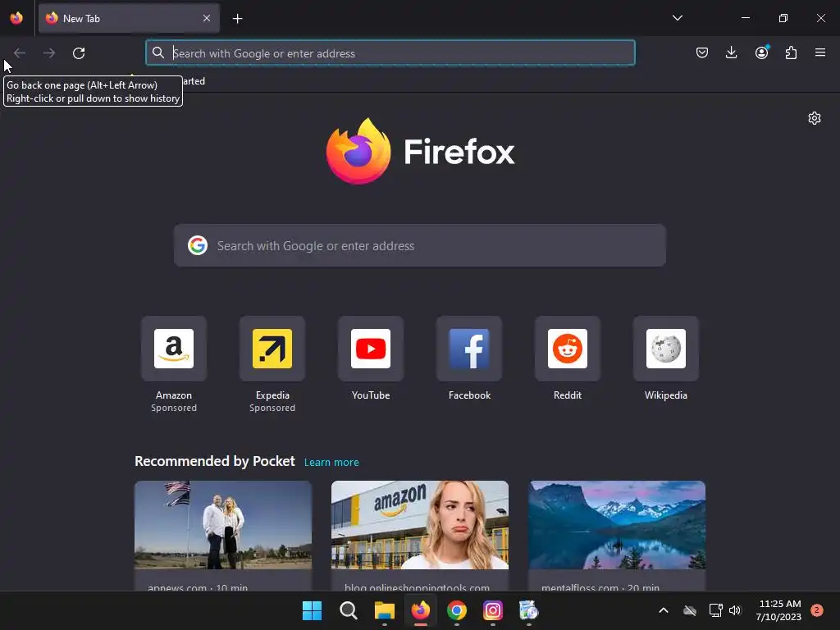840x630 pixels.
Task: Open the Amazon sponsored shortcut tile
Action: pyautogui.click(x=174, y=348)
